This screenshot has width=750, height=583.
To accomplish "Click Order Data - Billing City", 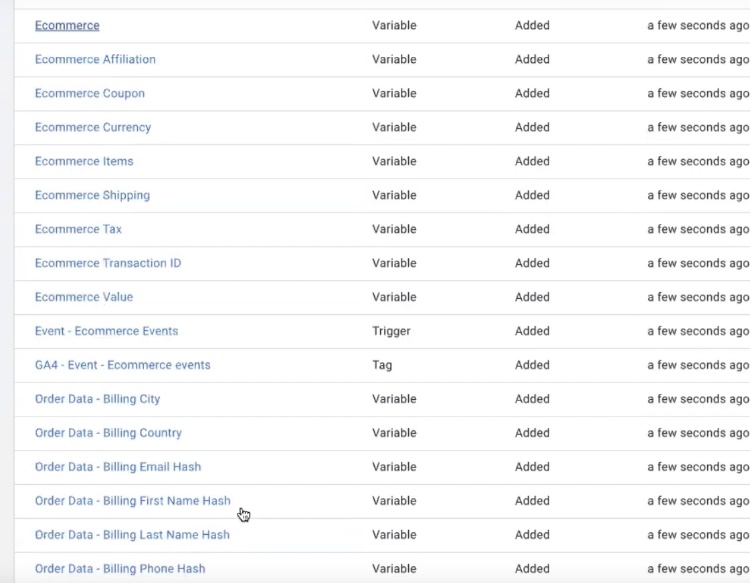I will pos(97,399).
